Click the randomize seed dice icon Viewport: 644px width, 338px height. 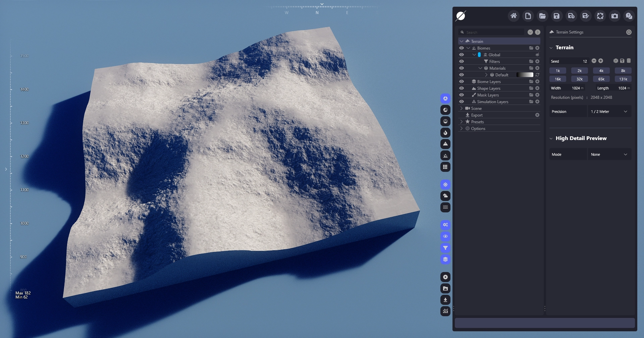pos(615,61)
